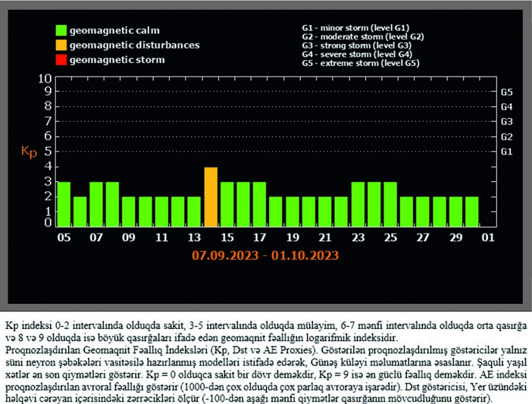Viewport: 532px width, 404px height.
Task: Click the green geomagnetic calm legend swatch
Action: tap(61, 30)
